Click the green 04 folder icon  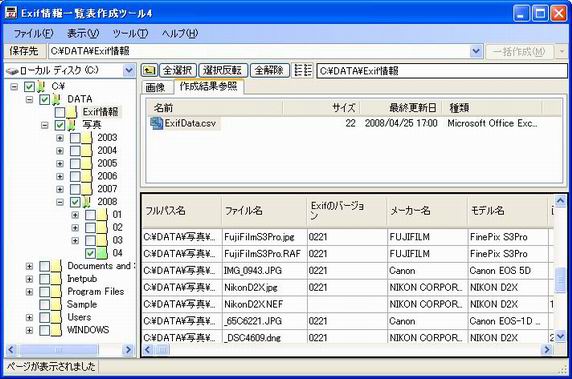tap(102, 253)
